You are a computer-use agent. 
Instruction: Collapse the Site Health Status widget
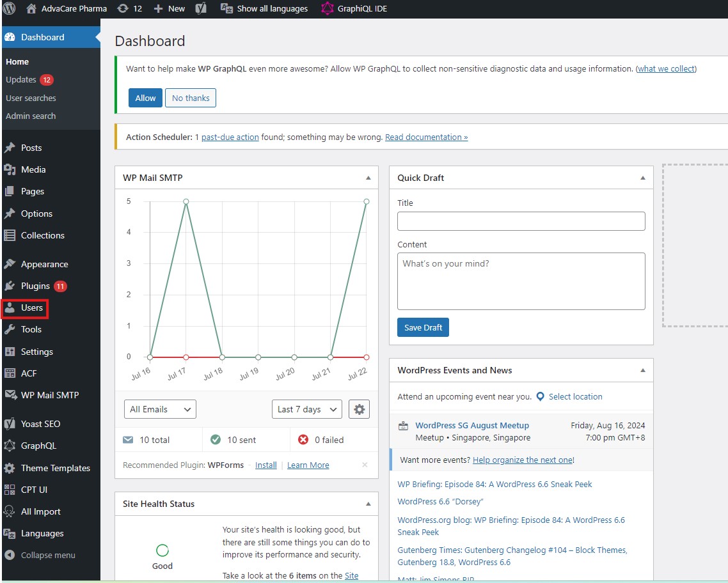[368, 504]
